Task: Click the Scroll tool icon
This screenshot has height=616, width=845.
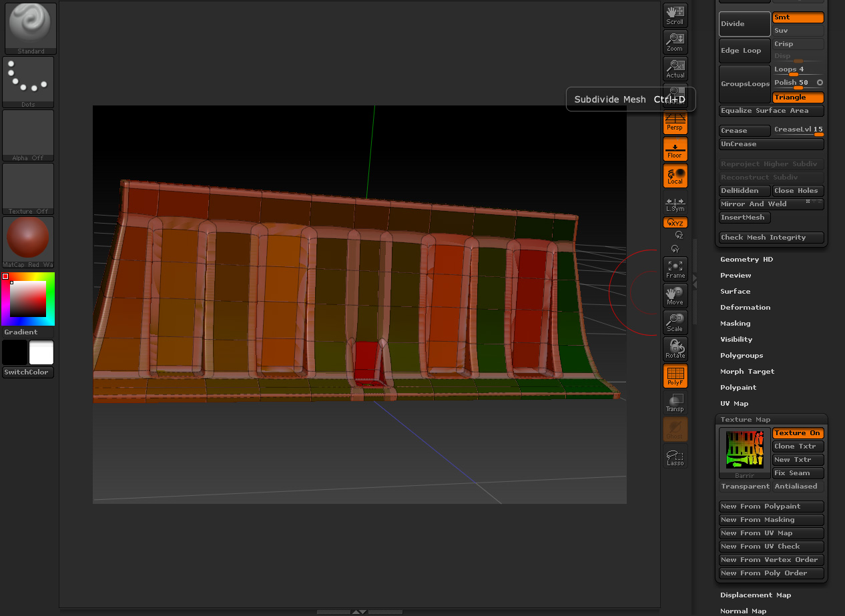Action: 675,15
